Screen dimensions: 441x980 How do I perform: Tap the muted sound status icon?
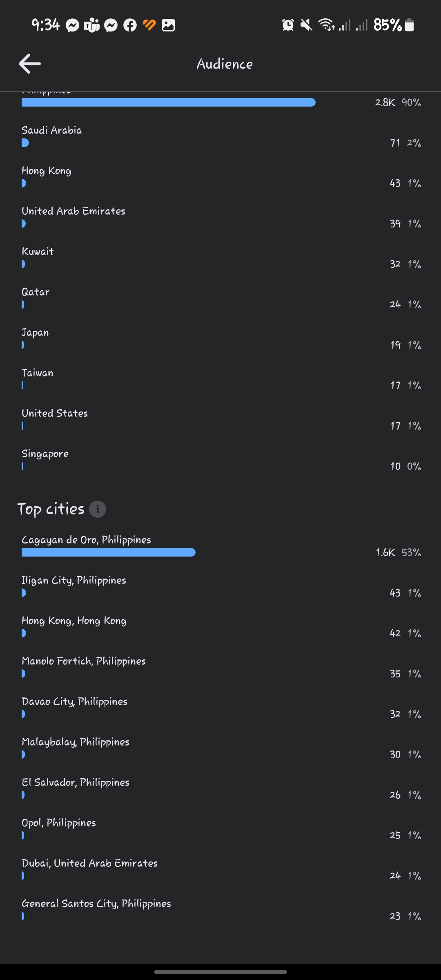306,25
